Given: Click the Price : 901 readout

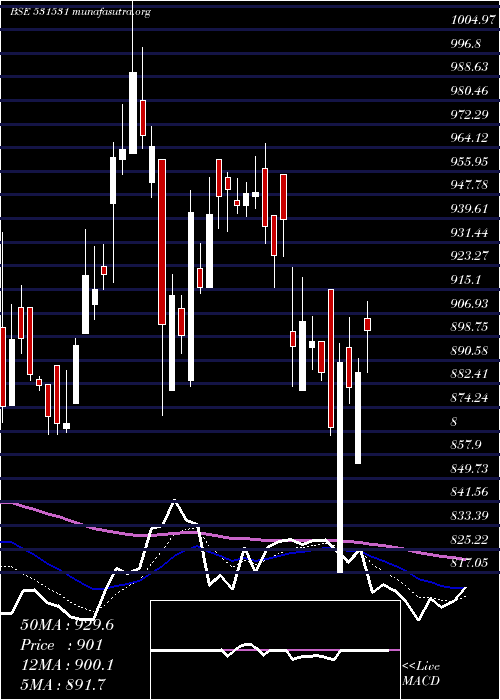Looking at the screenshot, I should (62, 645).
